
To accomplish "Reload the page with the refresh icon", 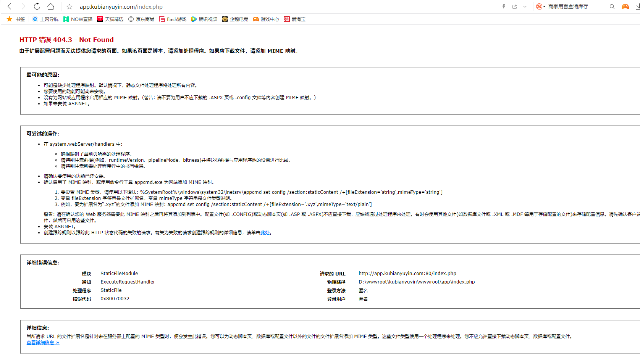I will (37, 6).
